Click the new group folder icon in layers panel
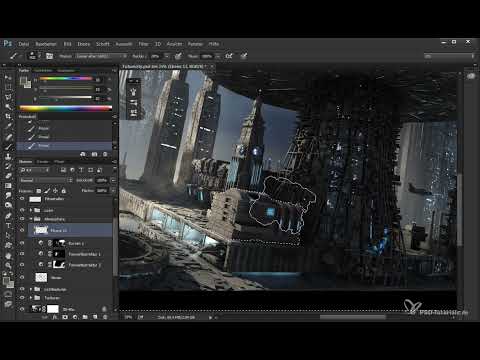480x360 pixels. click(85, 317)
